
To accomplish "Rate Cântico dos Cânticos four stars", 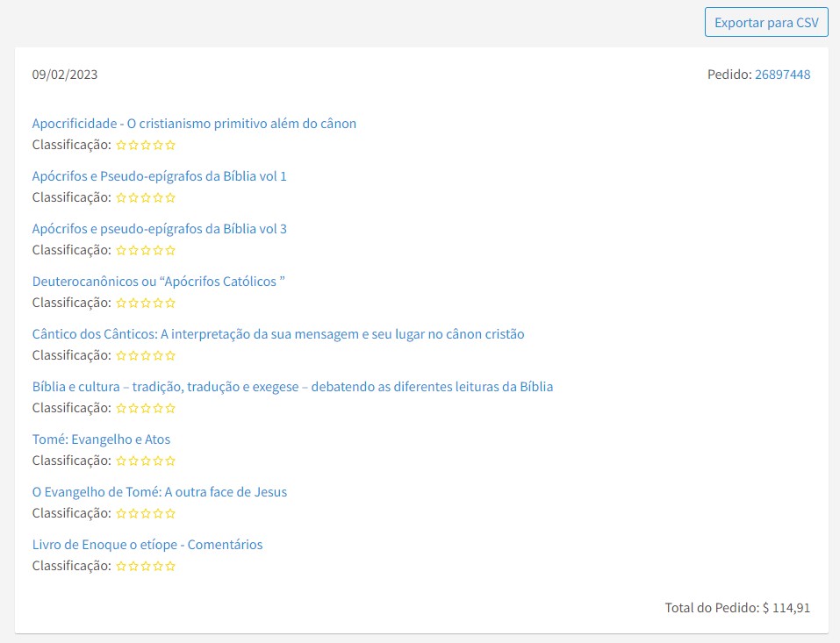I will coord(158,355).
